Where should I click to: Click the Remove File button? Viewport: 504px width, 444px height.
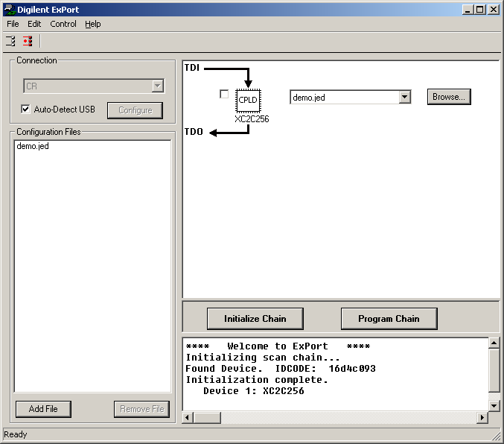tap(141, 409)
